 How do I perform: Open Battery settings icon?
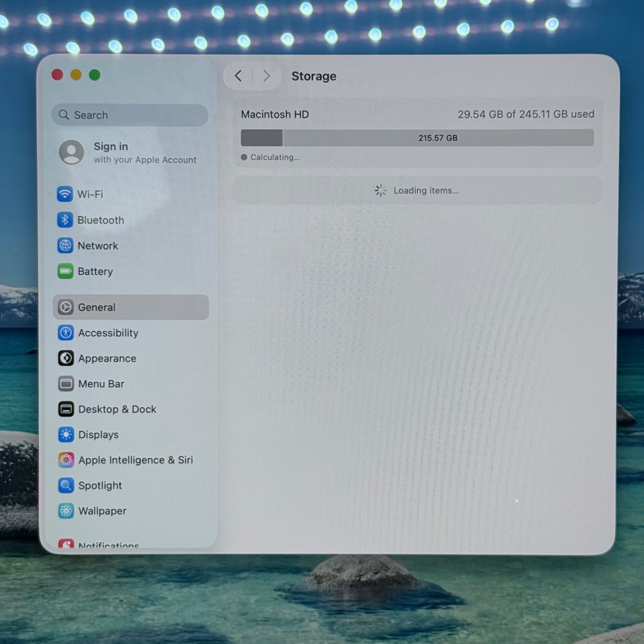click(65, 271)
